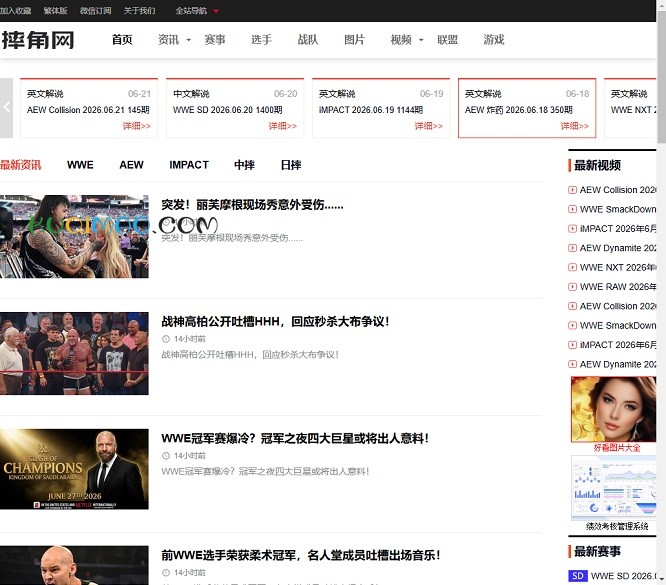Select the 最新资讯 tab

click(x=20, y=165)
